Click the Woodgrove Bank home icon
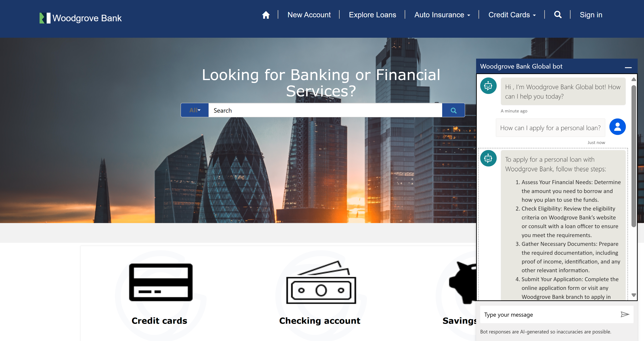This screenshot has width=644, height=341. pos(265,15)
